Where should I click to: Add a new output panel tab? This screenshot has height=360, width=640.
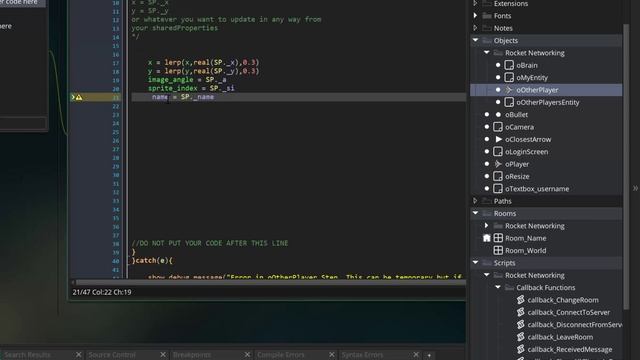tap(429, 356)
